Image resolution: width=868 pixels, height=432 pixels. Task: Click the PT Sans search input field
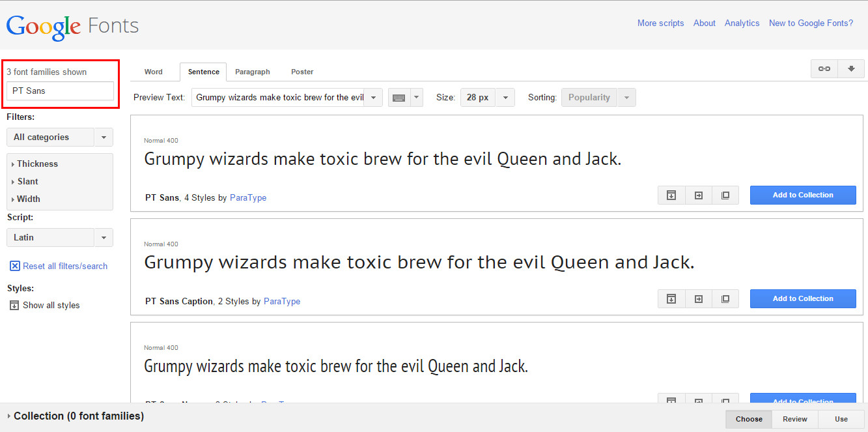(x=60, y=91)
